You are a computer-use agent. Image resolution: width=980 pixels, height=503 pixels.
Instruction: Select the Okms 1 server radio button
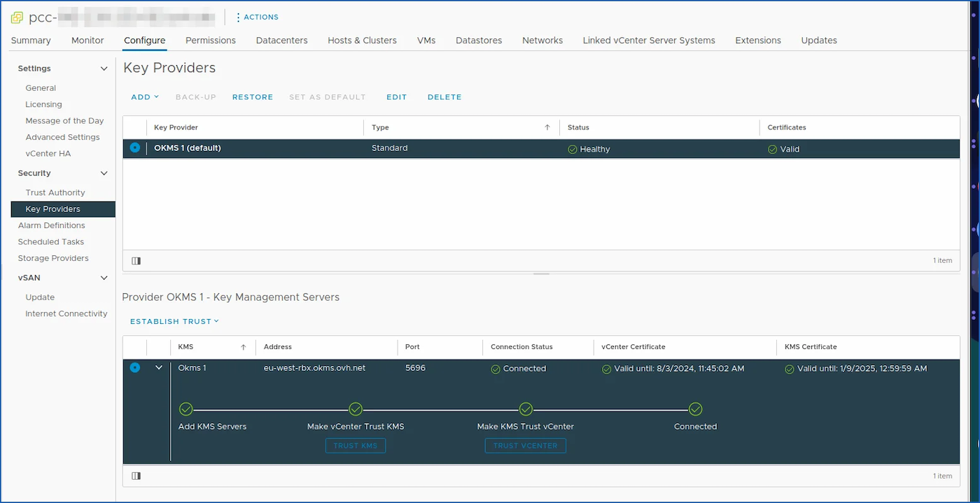(x=135, y=368)
